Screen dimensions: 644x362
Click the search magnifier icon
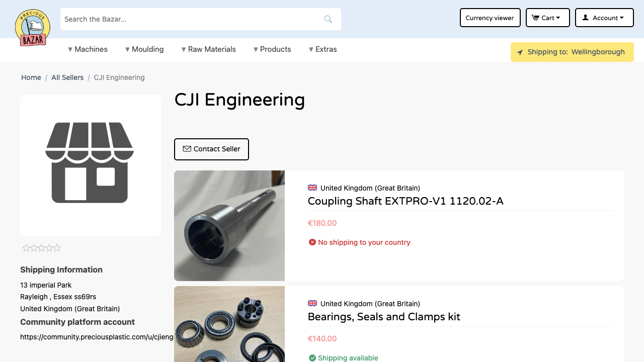pyautogui.click(x=328, y=19)
